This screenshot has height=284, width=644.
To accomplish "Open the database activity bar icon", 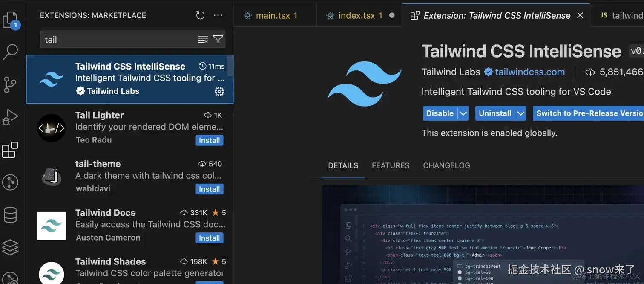I will click(x=10, y=215).
